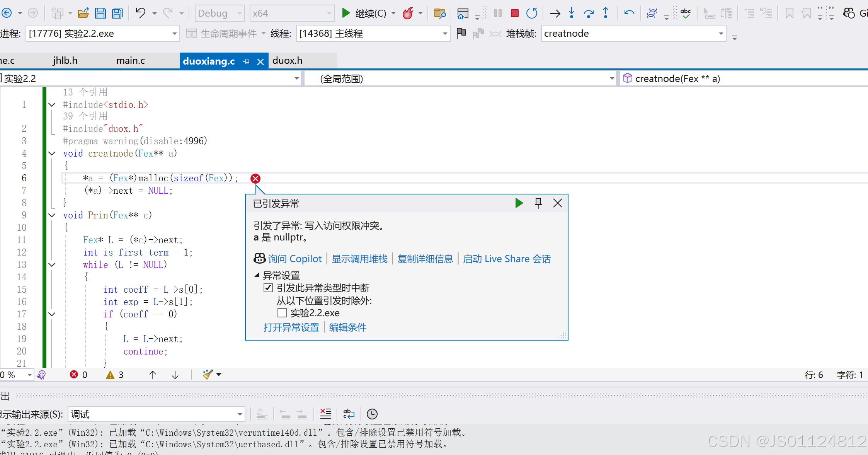Click the GitHub Copilot toolbar icon
The image size is (868, 455).
coord(849,13)
